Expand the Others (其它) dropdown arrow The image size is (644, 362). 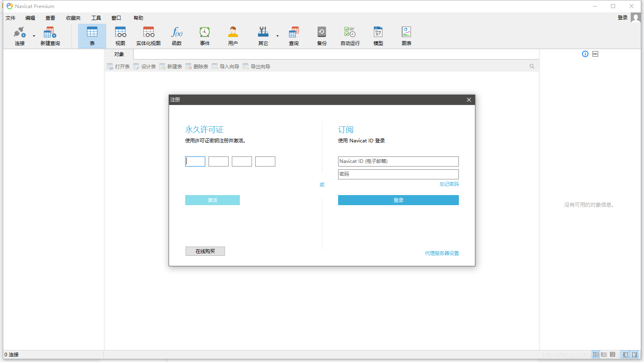coord(277,36)
